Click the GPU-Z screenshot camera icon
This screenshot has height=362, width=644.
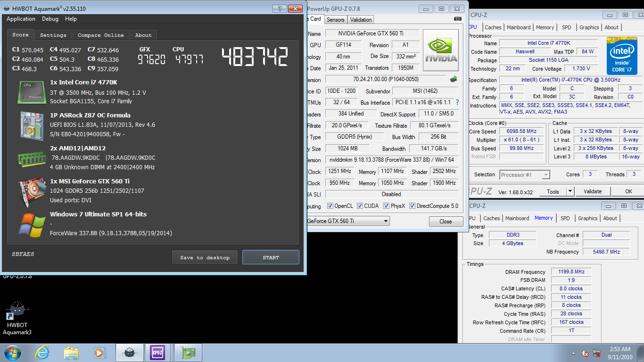coord(458,19)
